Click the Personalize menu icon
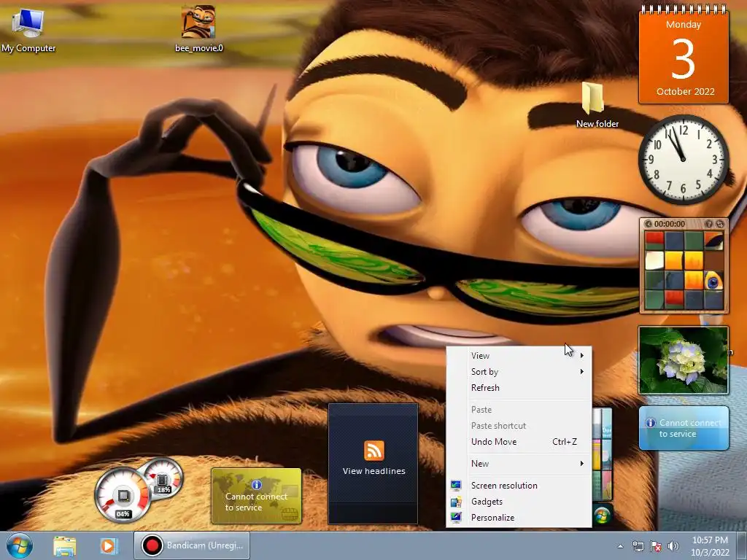747x560 pixels. [456, 517]
